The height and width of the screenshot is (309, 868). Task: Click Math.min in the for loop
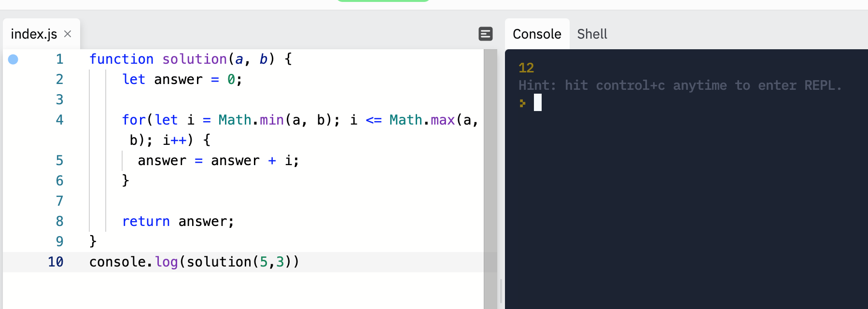click(x=251, y=120)
